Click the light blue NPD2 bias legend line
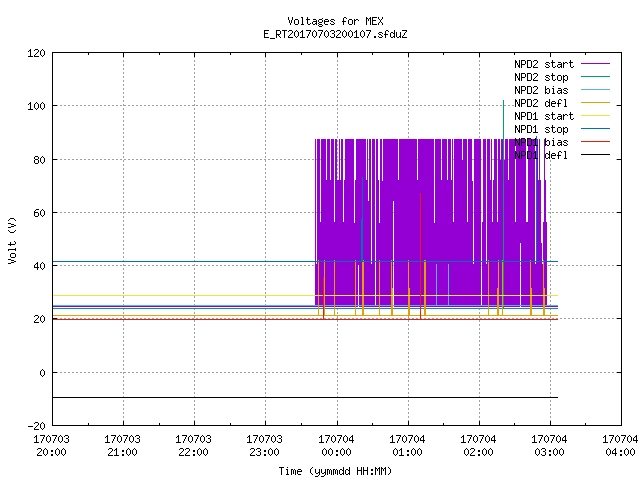The width and height of the screenshot is (640, 480). 595,90
